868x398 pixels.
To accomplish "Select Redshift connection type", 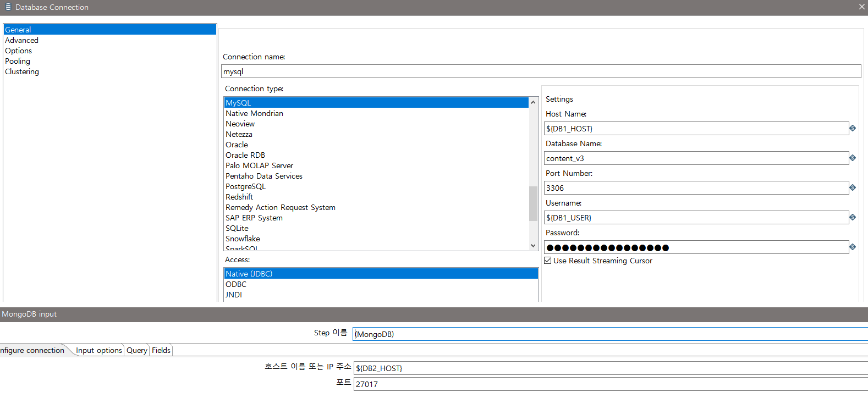I will (376, 197).
